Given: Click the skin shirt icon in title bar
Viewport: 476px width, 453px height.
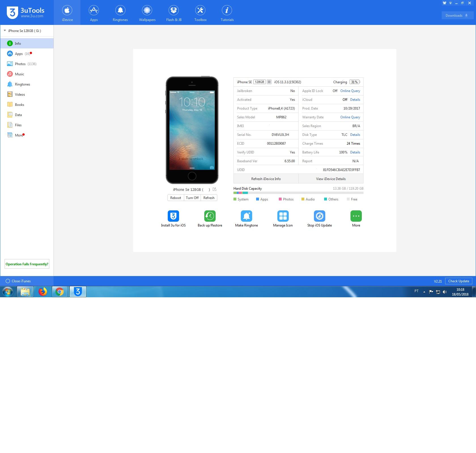Looking at the screenshot, I should tap(444, 3).
